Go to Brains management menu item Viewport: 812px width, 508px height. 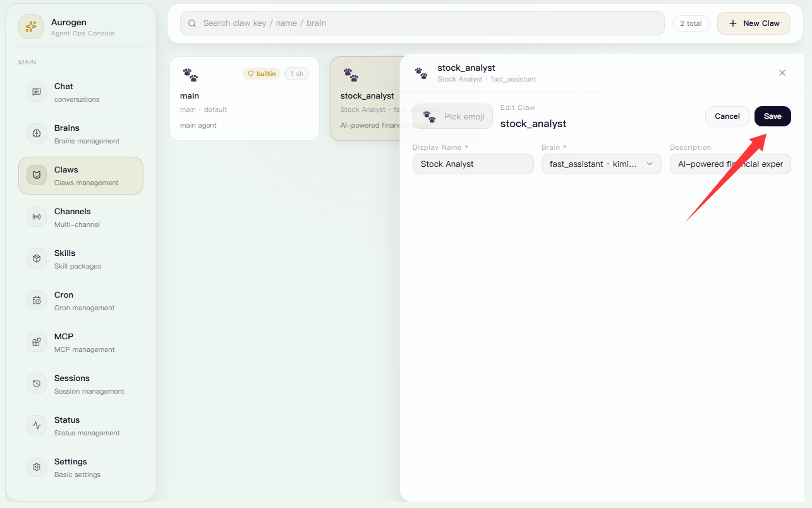pos(81,134)
